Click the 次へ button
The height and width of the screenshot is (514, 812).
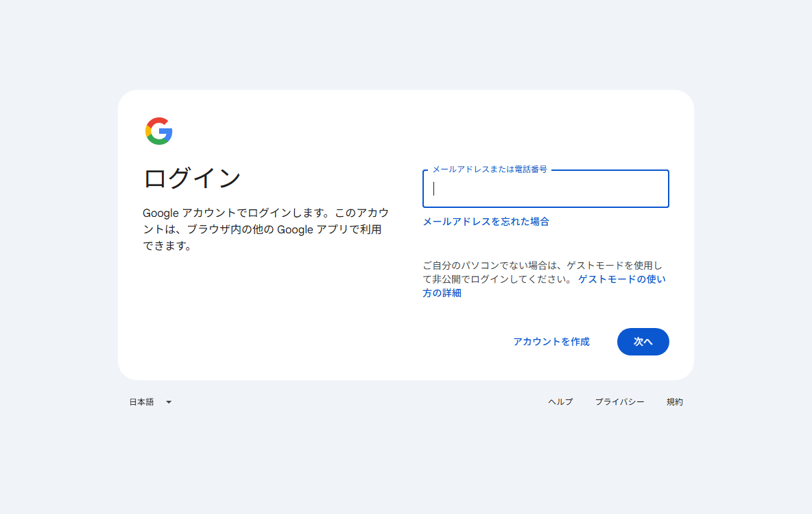pos(643,342)
